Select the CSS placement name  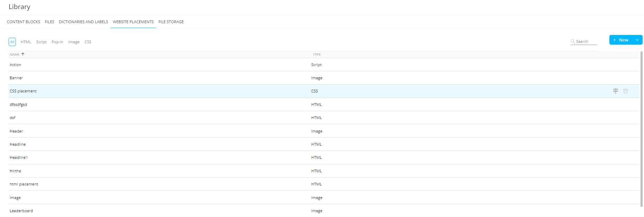[x=23, y=91]
